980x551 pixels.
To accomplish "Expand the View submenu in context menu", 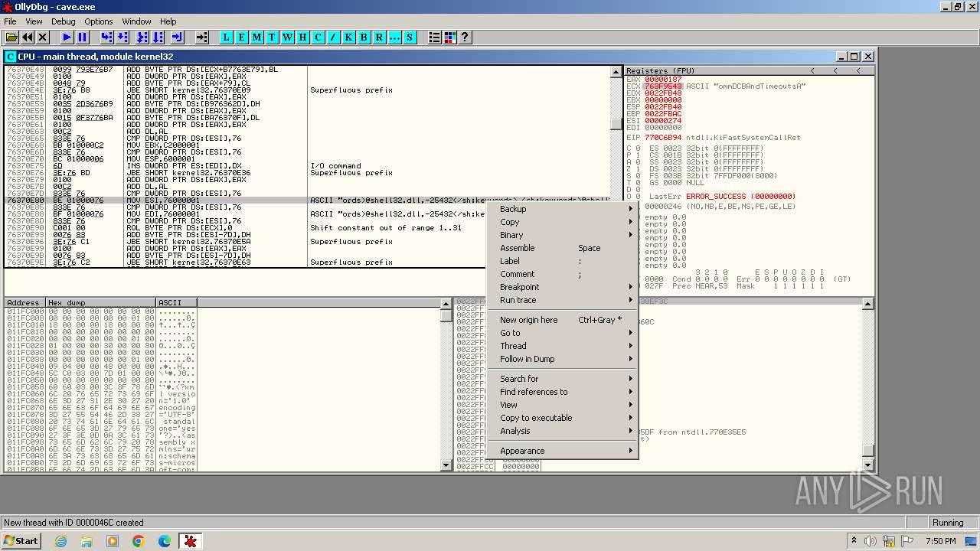I will pyautogui.click(x=563, y=405).
